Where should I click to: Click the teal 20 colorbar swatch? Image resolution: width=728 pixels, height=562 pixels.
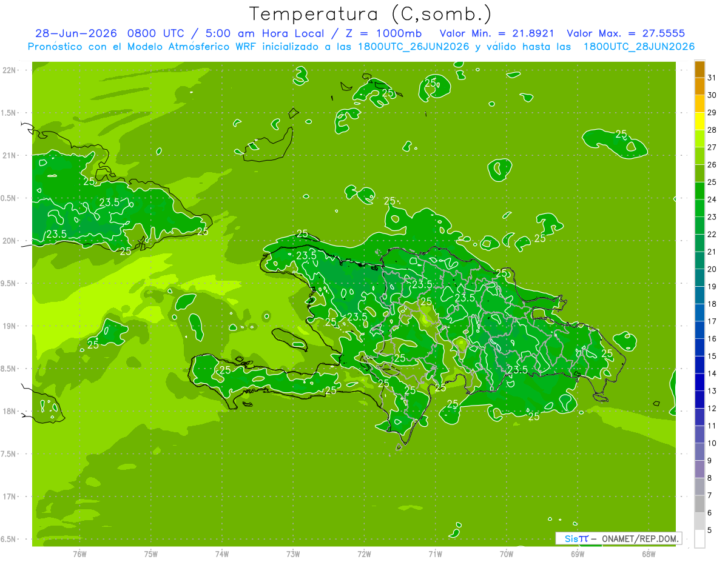click(x=699, y=261)
